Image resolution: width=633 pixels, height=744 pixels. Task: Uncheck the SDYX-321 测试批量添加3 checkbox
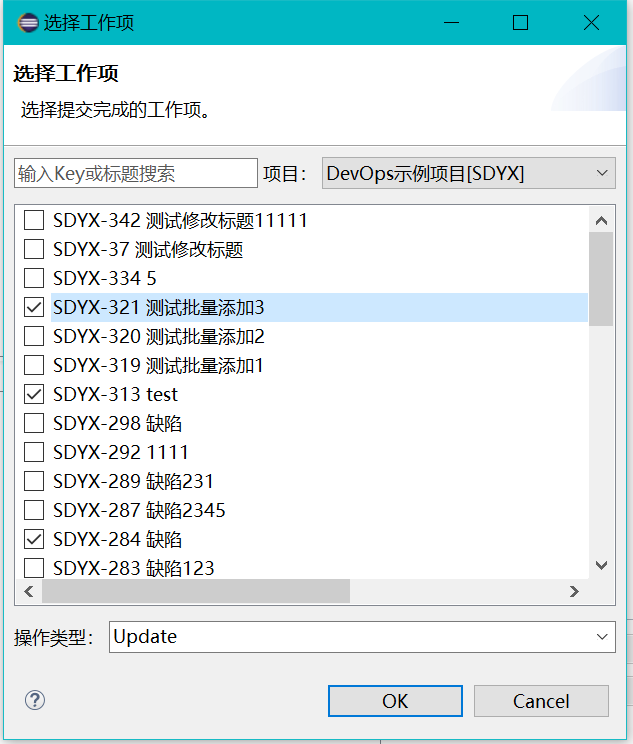point(34,307)
